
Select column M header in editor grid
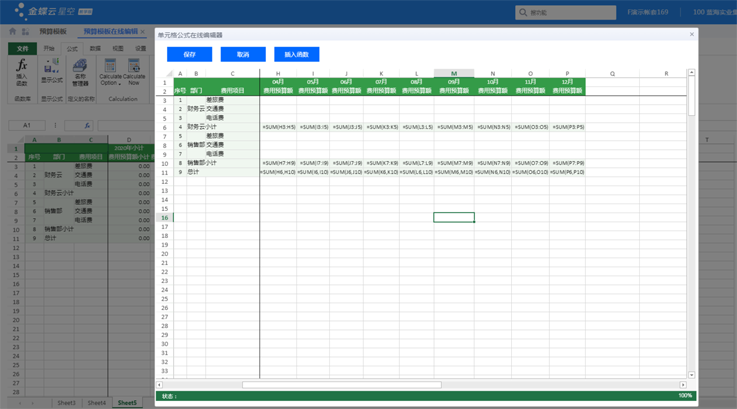(453, 73)
